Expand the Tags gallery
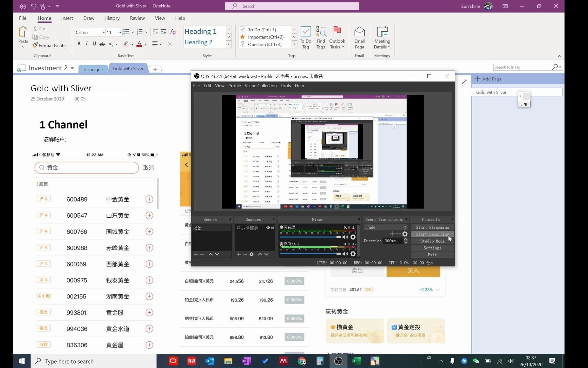The image size is (588, 368). point(294,44)
